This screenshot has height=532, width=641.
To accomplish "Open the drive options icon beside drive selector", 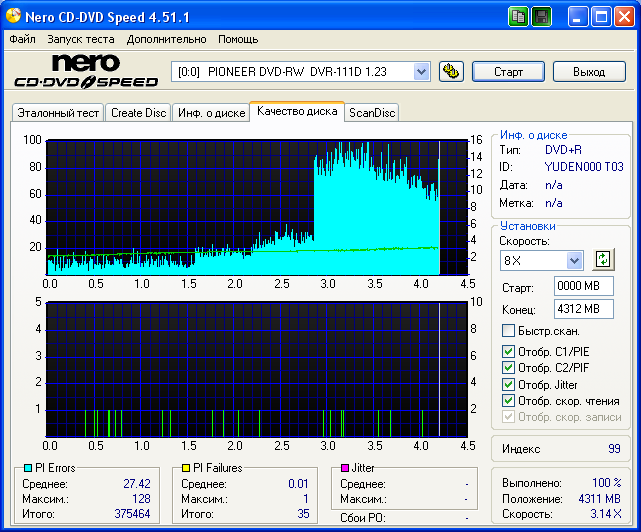I will (450, 71).
